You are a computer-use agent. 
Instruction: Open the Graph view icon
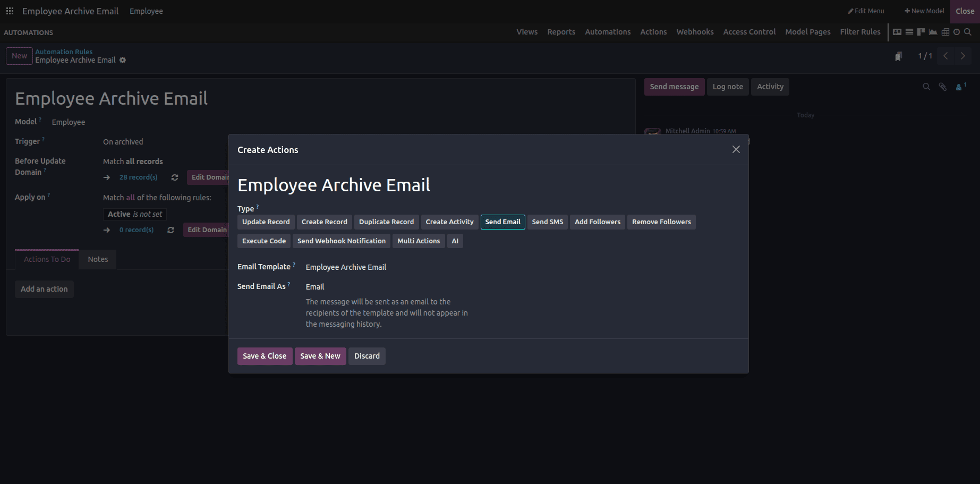933,32
